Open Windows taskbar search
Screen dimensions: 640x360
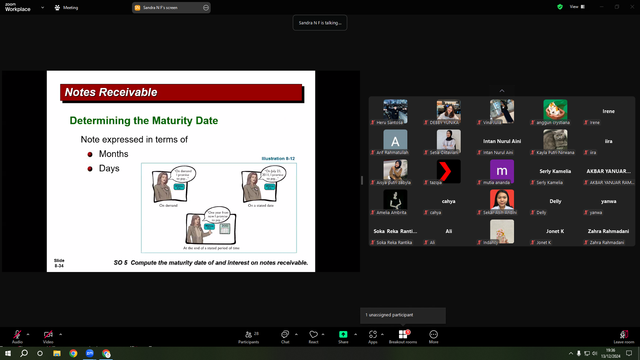point(24,353)
